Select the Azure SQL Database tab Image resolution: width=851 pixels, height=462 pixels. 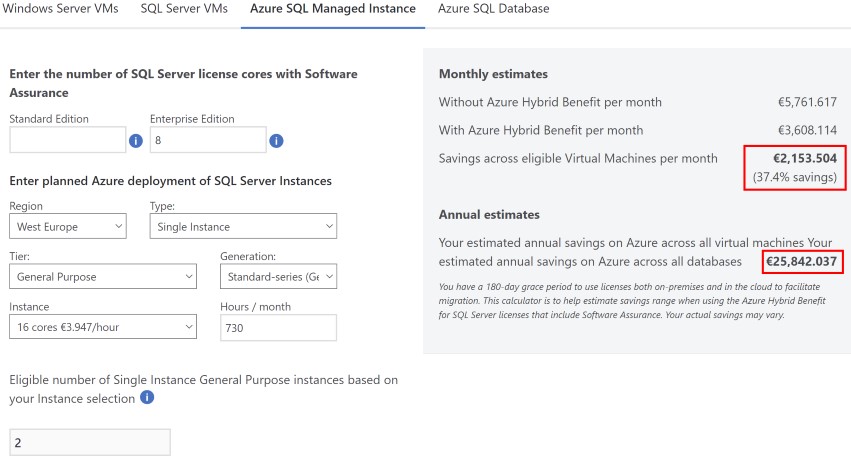[493, 9]
